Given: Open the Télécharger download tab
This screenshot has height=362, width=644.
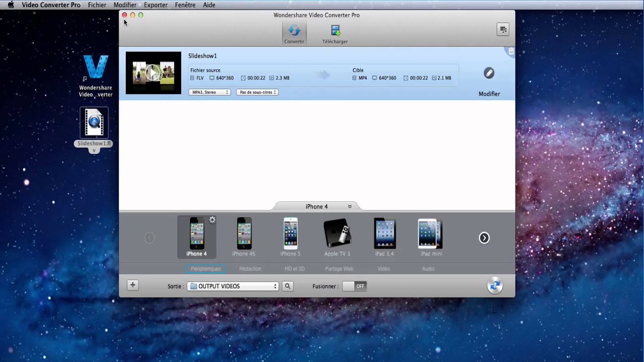Looking at the screenshot, I should click(x=335, y=34).
